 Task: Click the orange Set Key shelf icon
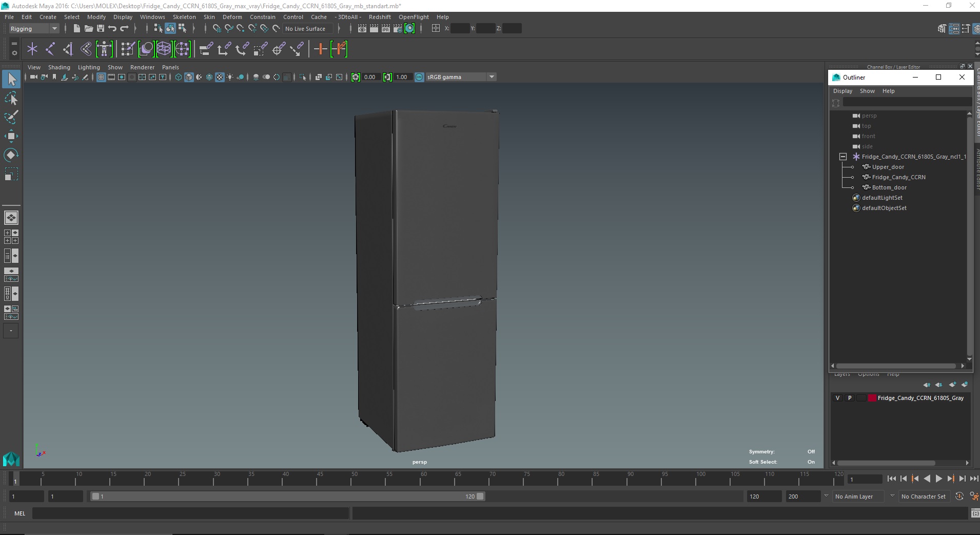click(x=320, y=49)
